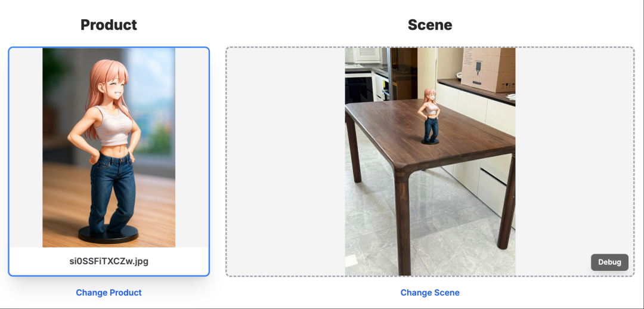Screen dimensions: 644x309
Task: Click the table's front corner leg in scene
Action: pos(403,222)
